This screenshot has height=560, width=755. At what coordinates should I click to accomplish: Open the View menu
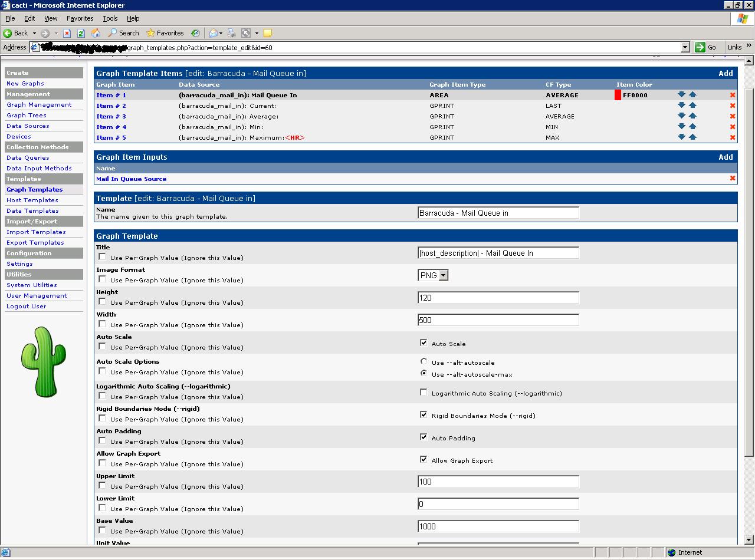click(x=51, y=18)
